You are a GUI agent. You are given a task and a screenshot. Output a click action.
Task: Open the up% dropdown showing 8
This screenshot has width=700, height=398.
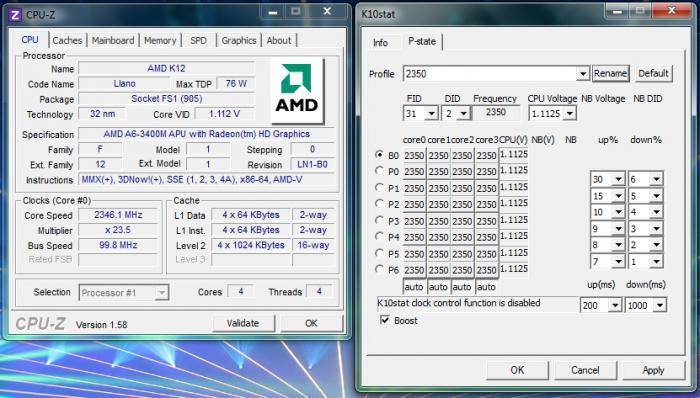[618, 245]
